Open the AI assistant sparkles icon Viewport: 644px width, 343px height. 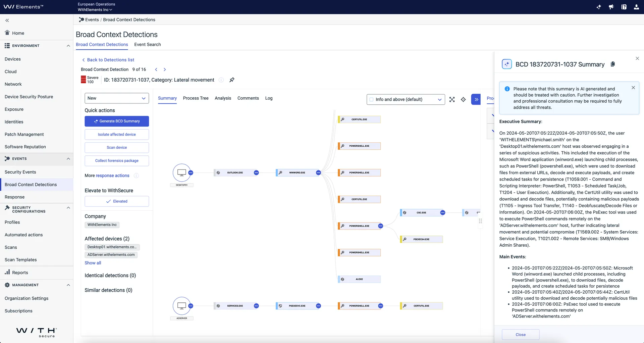[599, 7]
